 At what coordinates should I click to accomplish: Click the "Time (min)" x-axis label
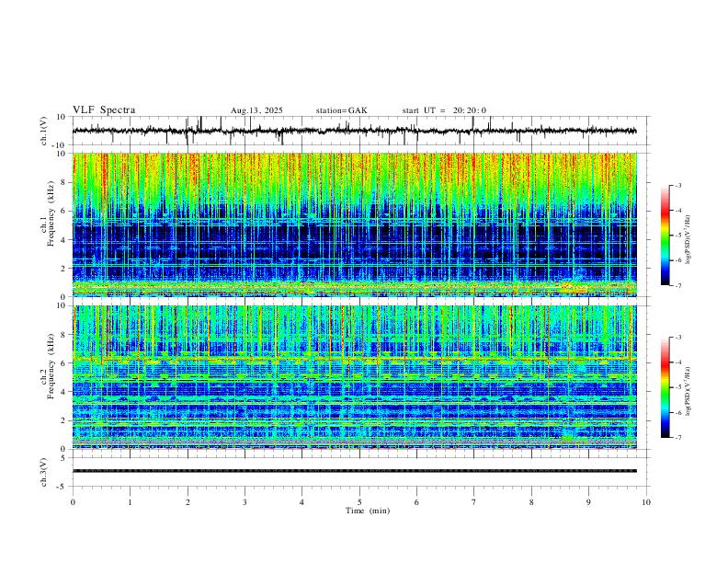(x=368, y=511)
